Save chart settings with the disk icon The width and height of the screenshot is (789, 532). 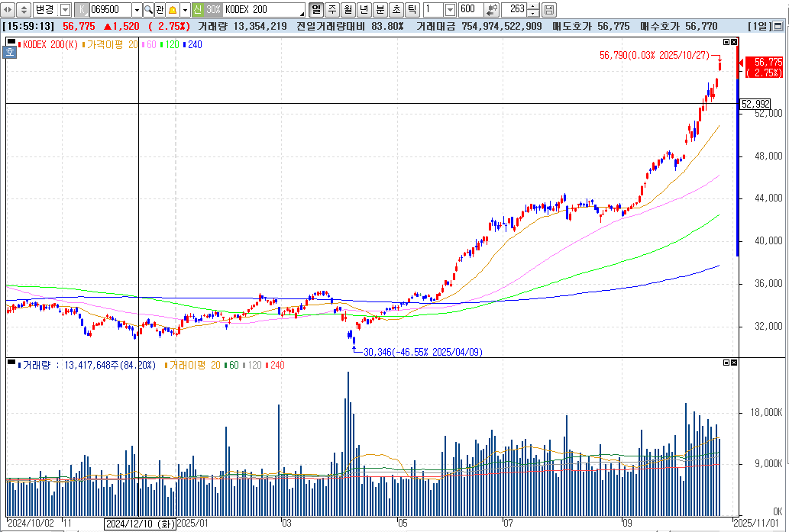549,9
